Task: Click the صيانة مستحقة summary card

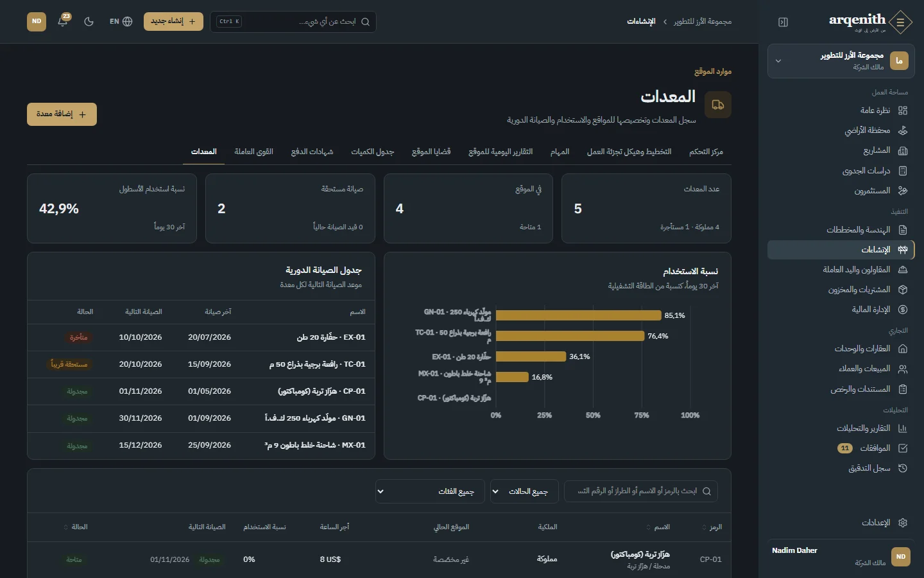Action: 290,208
